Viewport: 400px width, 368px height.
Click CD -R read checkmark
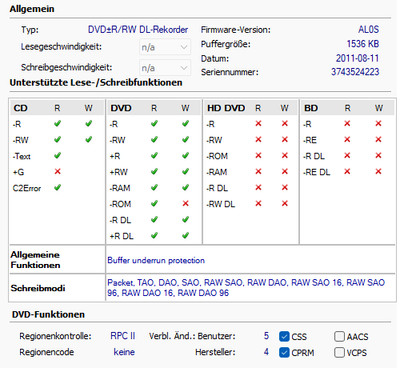coord(57,124)
